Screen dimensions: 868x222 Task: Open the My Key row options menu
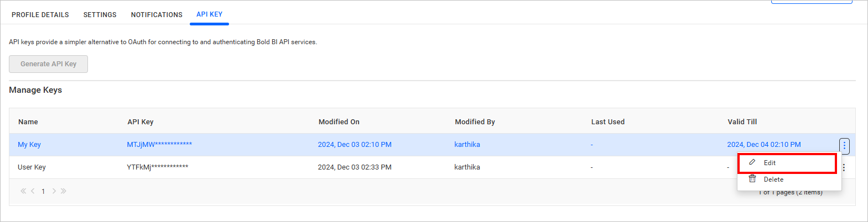click(x=844, y=145)
